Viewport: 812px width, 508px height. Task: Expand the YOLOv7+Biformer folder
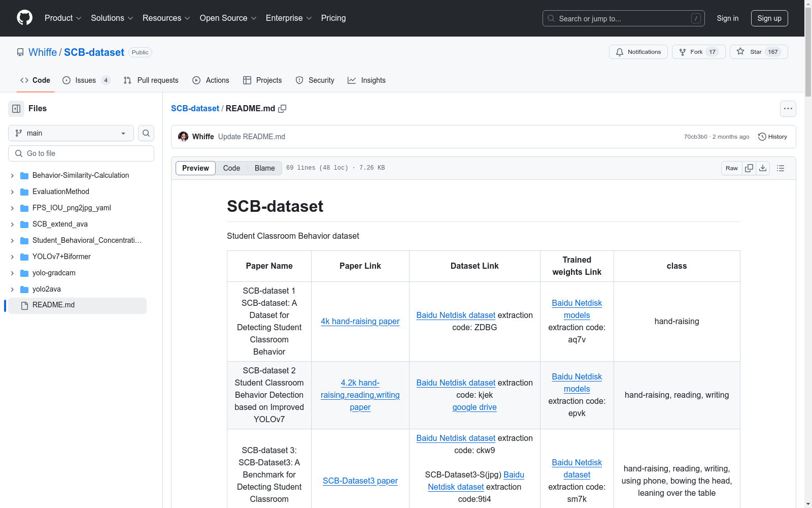12,257
